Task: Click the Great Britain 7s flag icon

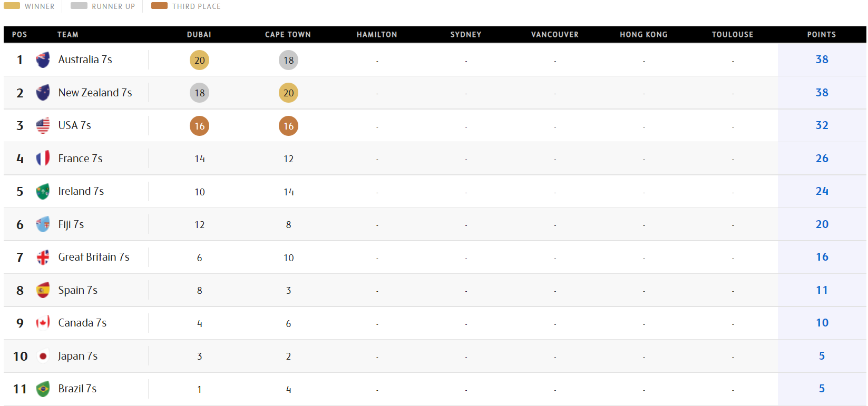Action: 43,257
